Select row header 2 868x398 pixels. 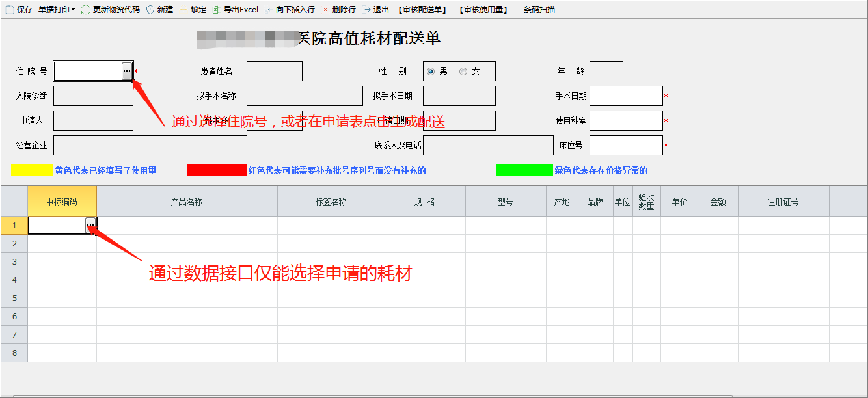14,243
